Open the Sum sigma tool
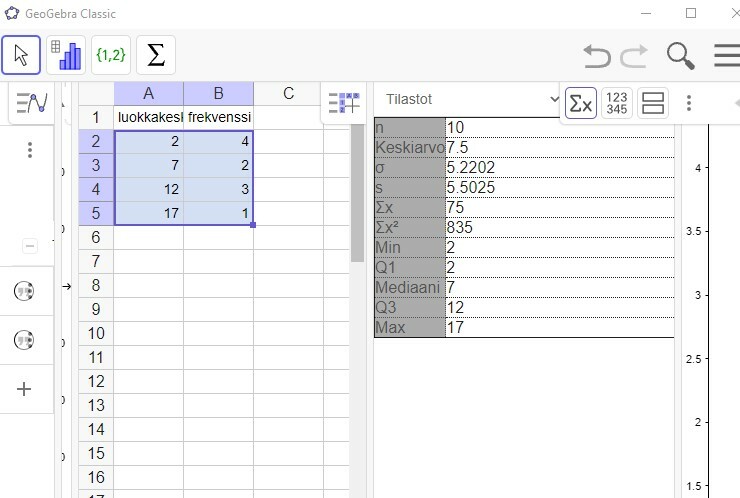 (156, 55)
